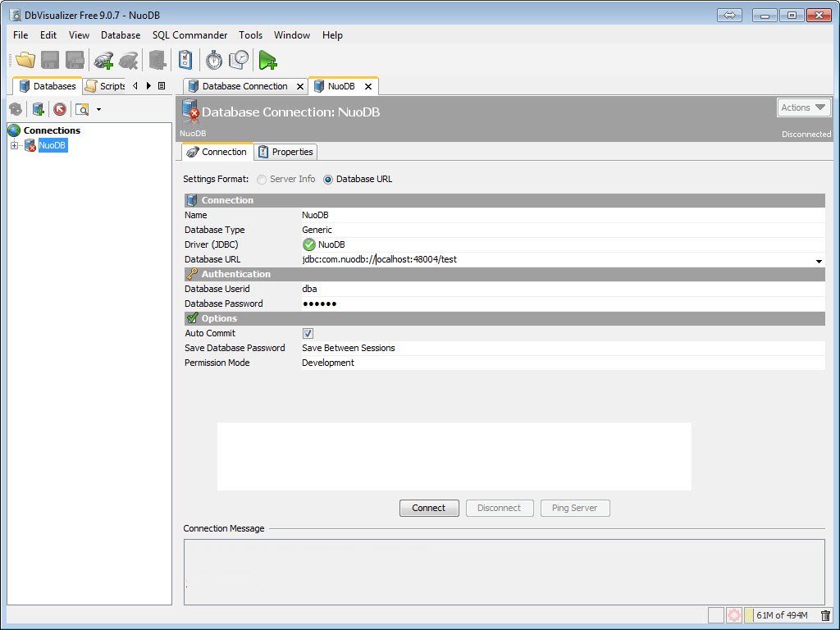Image resolution: width=840 pixels, height=630 pixels.
Task: Open the Database menu
Action: (121, 34)
